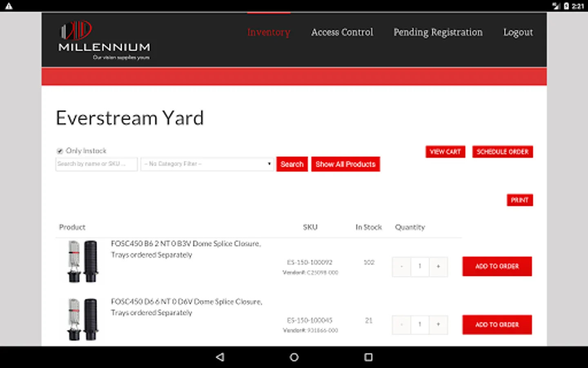Click SKU text ES-150-100092

(310, 263)
